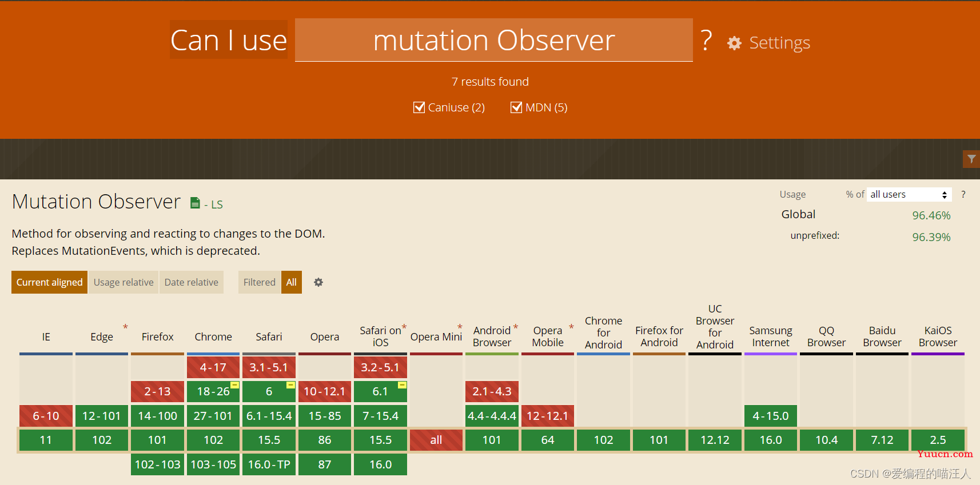Show note flag on iOS Safari 6.1 cell
The height and width of the screenshot is (485, 980).
[402, 384]
